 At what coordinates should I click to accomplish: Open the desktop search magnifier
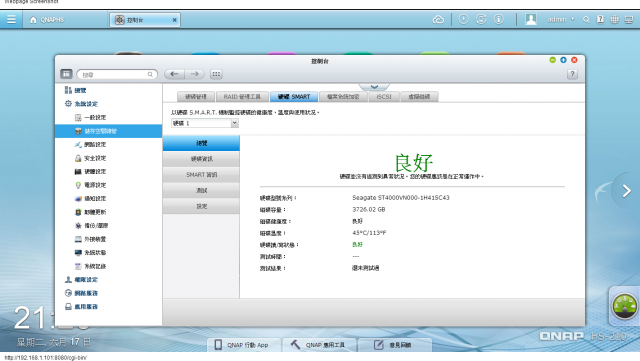tap(586, 19)
